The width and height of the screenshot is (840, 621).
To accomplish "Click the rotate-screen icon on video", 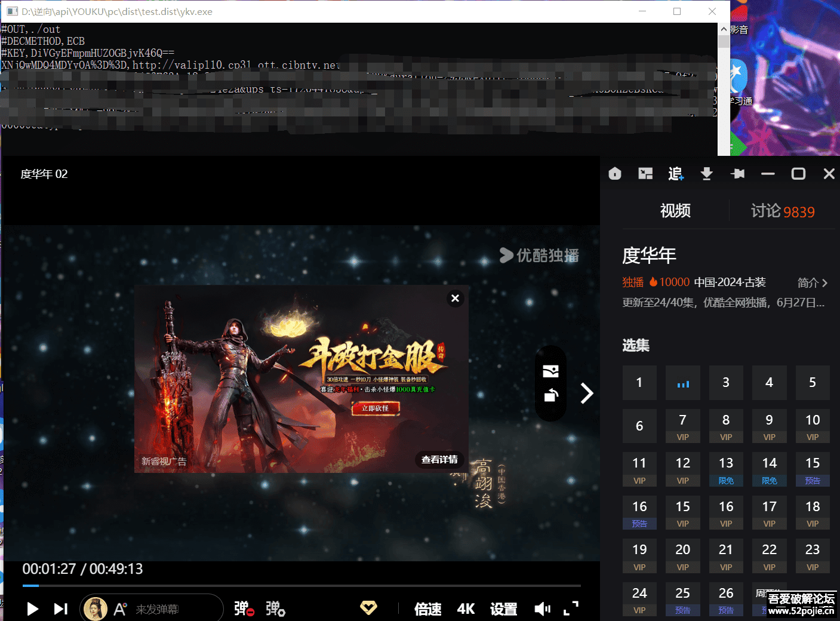I will (550, 395).
